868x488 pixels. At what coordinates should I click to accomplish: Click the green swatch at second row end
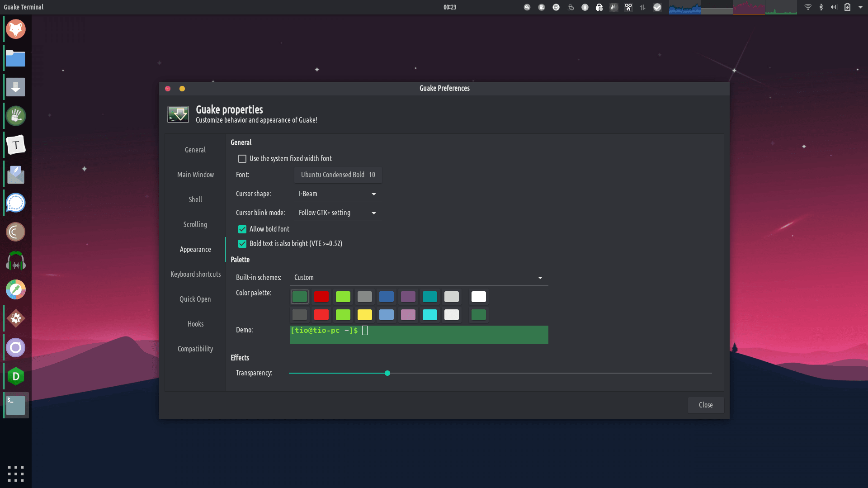tap(479, 315)
